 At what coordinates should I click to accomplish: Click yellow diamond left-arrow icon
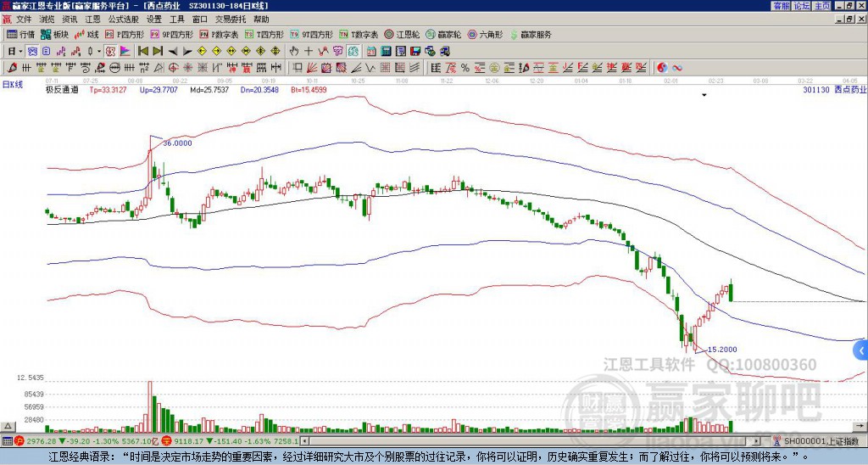pyautogui.click(x=202, y=52)
